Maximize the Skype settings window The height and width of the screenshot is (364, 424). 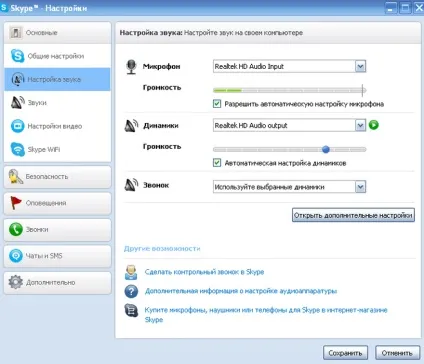click(x=405, y=8)
